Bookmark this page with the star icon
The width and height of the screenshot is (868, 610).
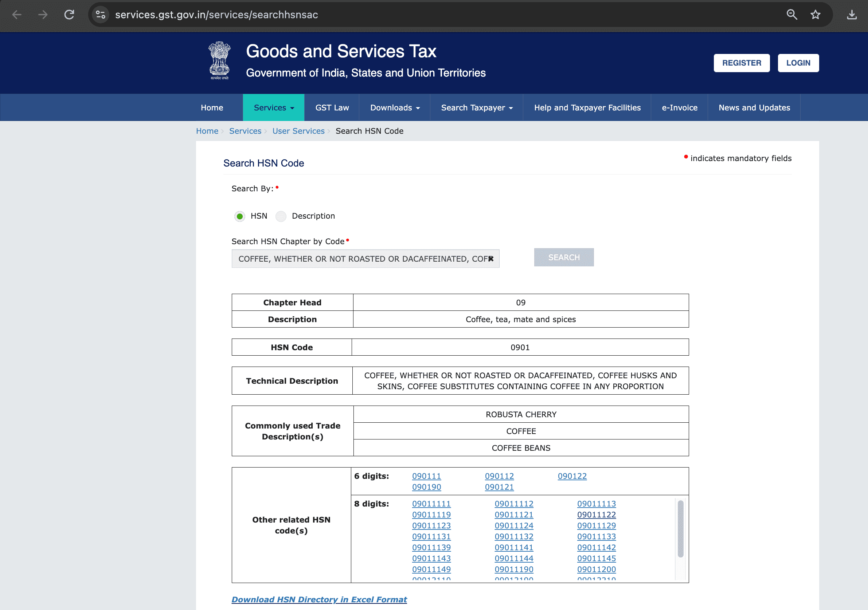pyautogui.click(x=816, y=15)
